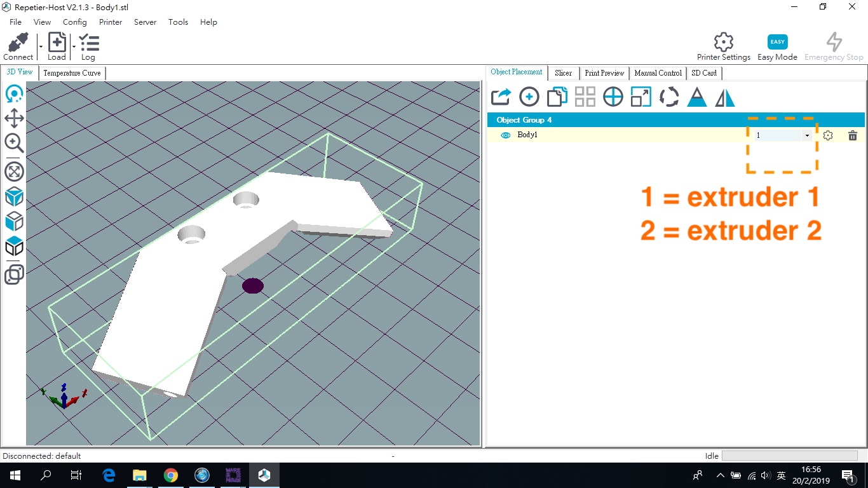Open the notification center icon
The width and height of the screenshot is (868, 488).
pyautogui.click(x=847, y=475)
